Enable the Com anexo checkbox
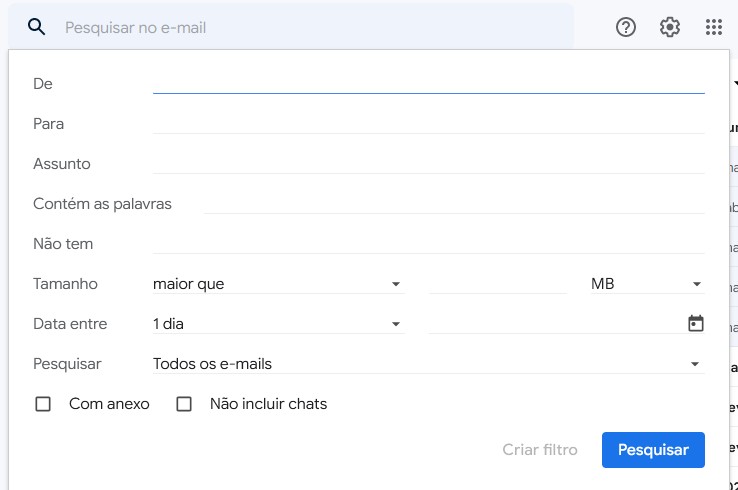 pos(43,404)
